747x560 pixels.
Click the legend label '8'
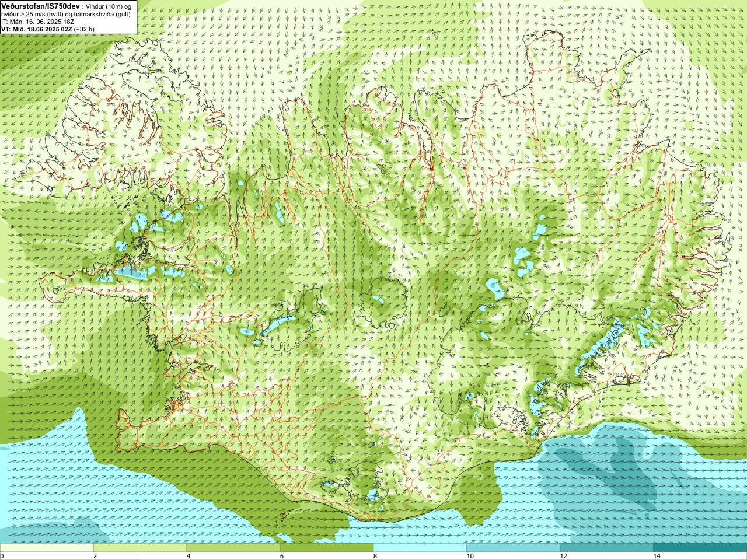click(375, 556)
